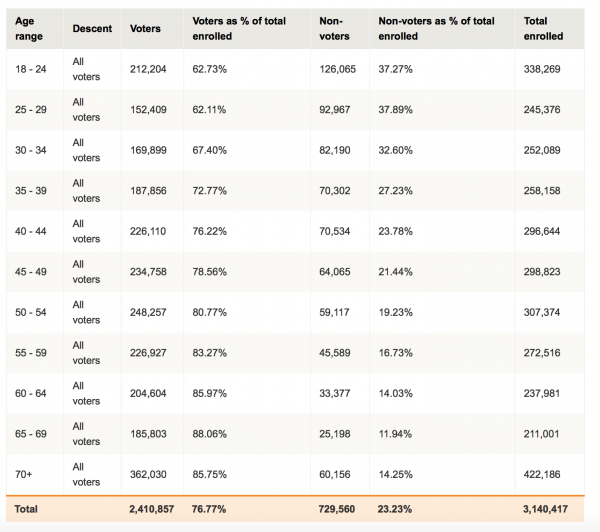Click the "Descent" column header

92,29
